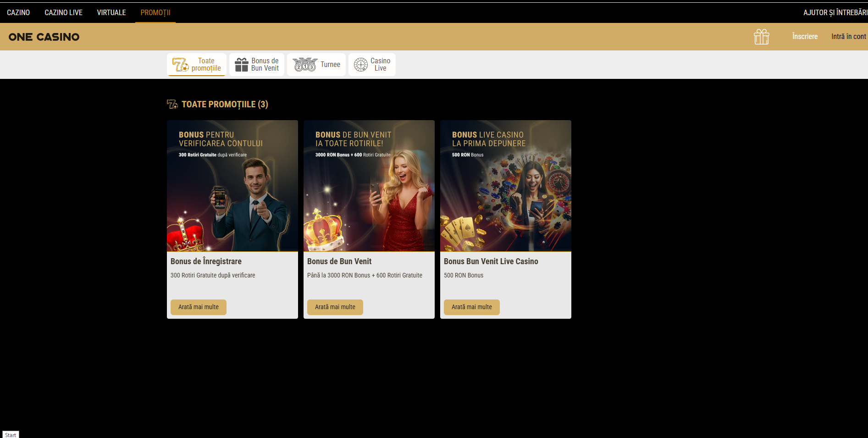Click the Înscriere sign-up link

click(805, 36)
